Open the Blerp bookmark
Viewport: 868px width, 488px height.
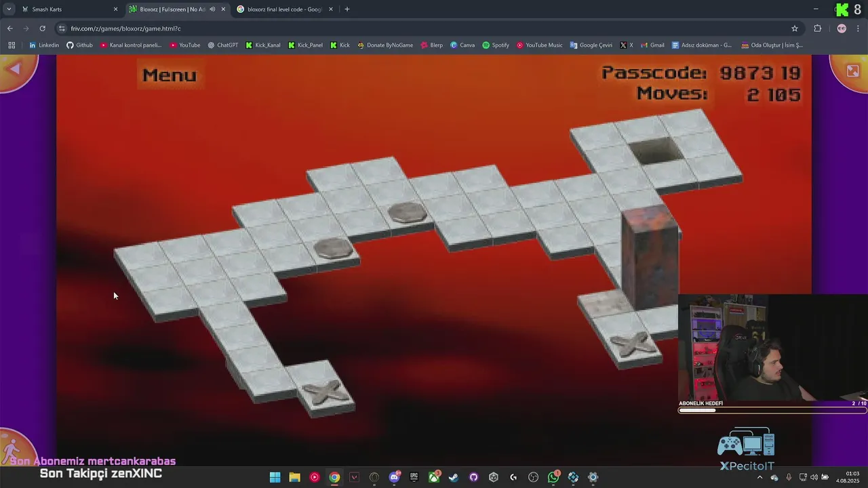pos(431,45)
